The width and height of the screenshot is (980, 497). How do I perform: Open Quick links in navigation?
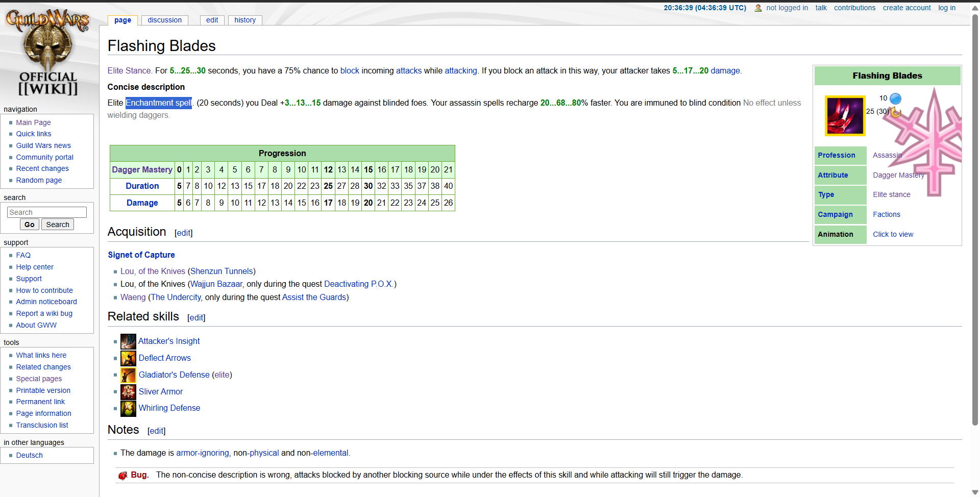(x=34, y=134)
